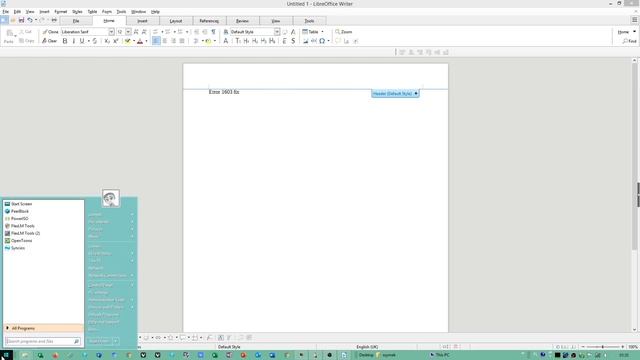Toggle formatting marks pilcrow icon
640x360 pixels.
[213, 32]
